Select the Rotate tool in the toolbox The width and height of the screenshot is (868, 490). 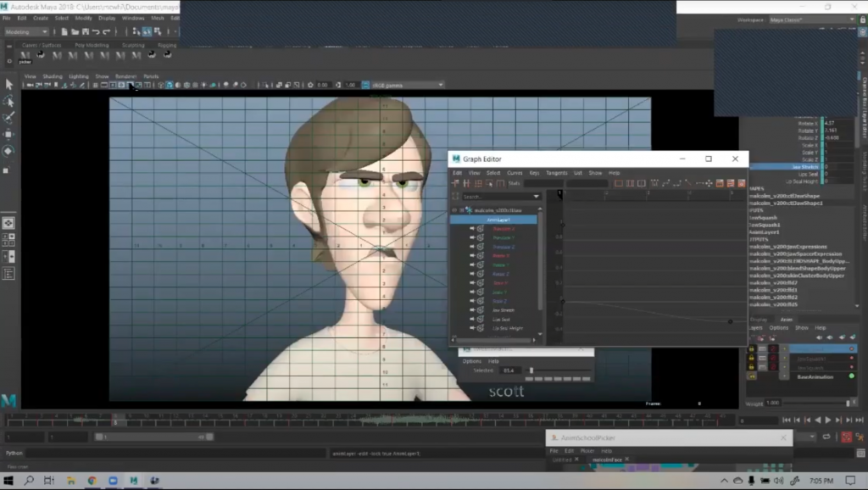pos(8,151)
